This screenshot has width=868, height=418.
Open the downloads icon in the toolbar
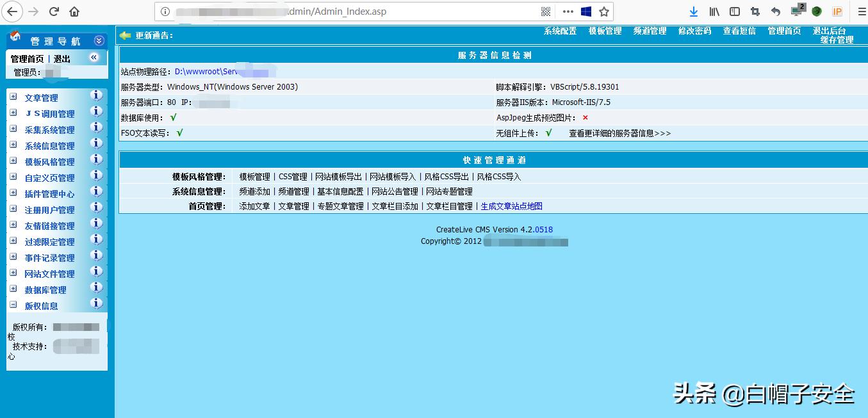click(x=694, y=11)
